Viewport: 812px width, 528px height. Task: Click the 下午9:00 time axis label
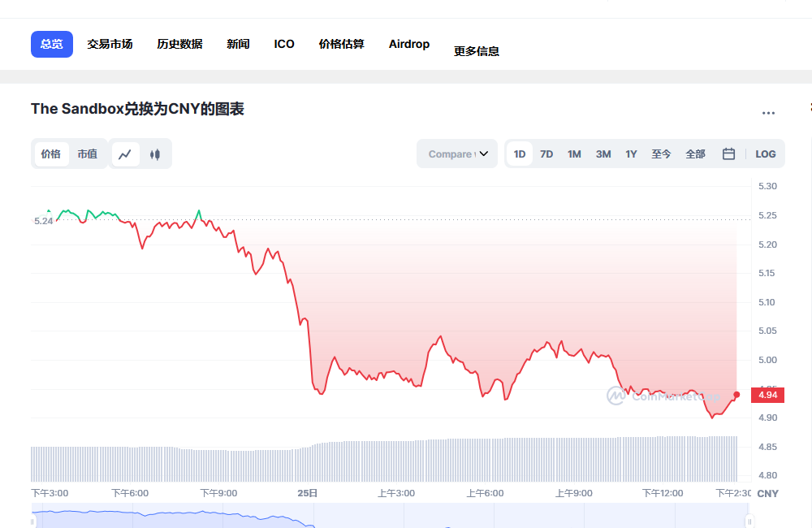218,493
